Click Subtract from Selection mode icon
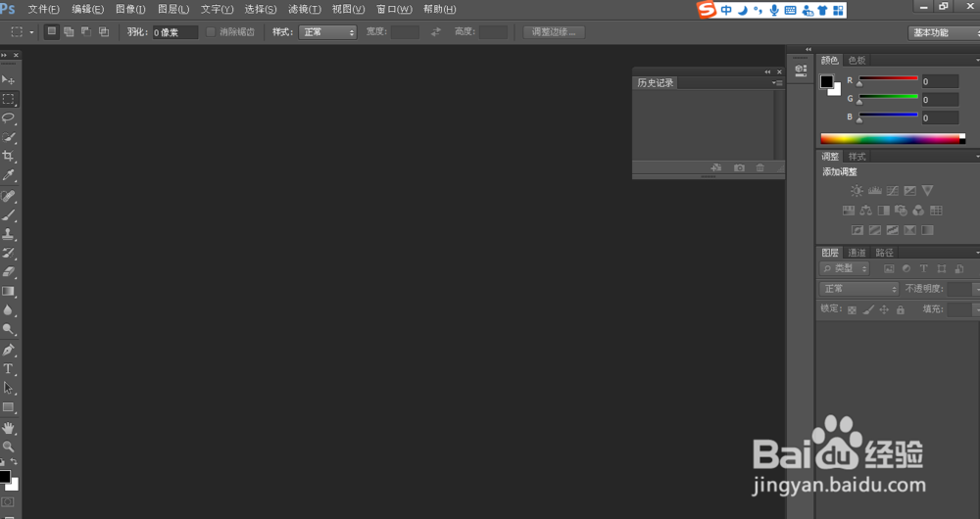Viewport: 980px width, 519px height. [86, 31]
